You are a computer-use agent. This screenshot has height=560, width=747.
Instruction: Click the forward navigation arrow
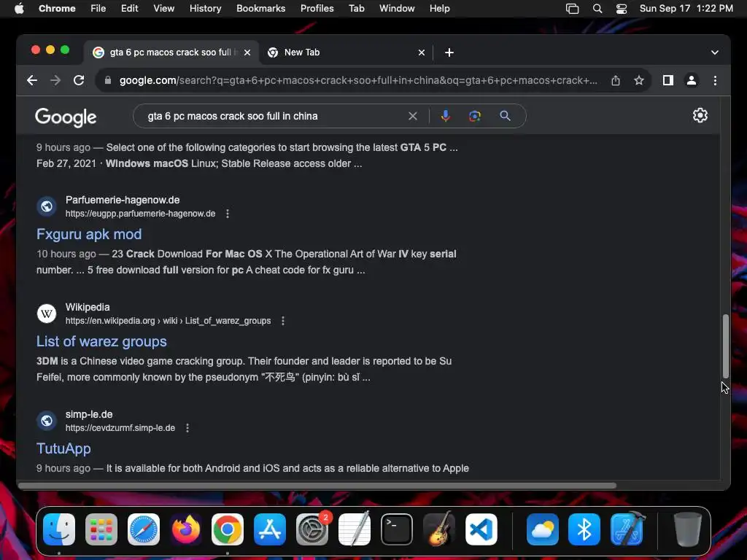coord(55,80)
